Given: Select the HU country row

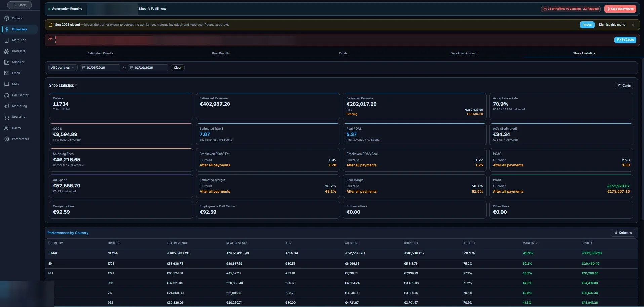Looking at the screenshot, I should (341, 273).
